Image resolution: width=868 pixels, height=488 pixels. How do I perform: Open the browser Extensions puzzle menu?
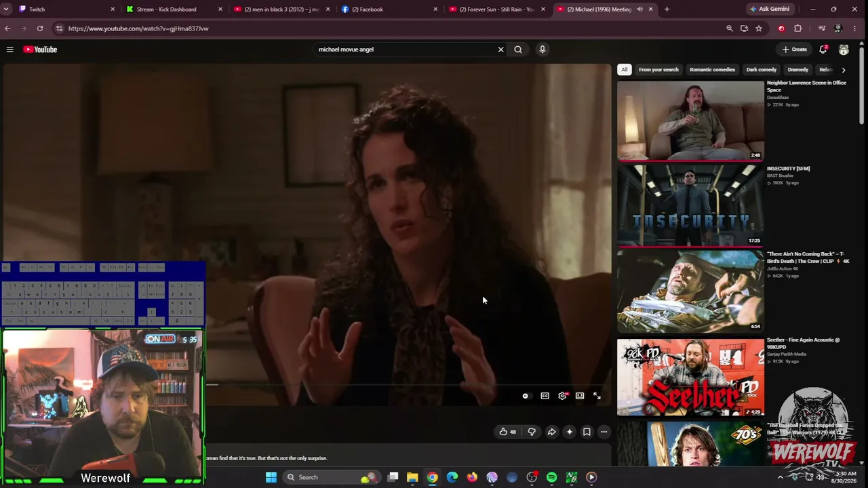797,28
